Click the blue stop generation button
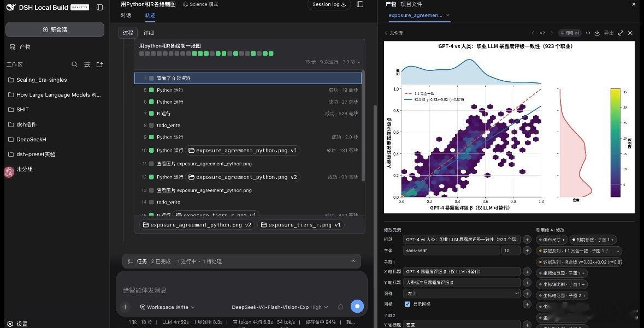The image size is (644, 328). coord(357,306)
